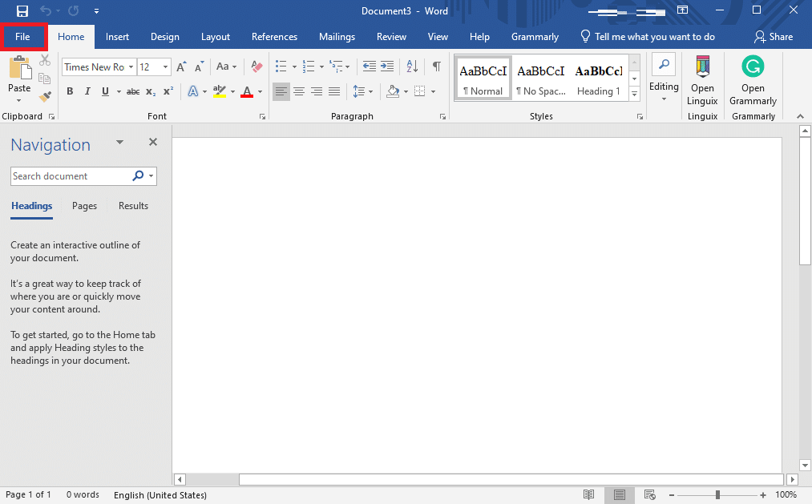The image size is (812, 504).
Task: Toggle Strikethrough formatting
Action: 133,91
